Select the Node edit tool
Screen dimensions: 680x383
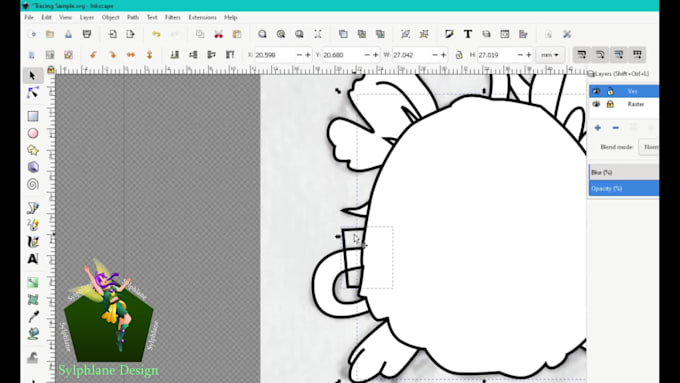click(x=33, y=92)
